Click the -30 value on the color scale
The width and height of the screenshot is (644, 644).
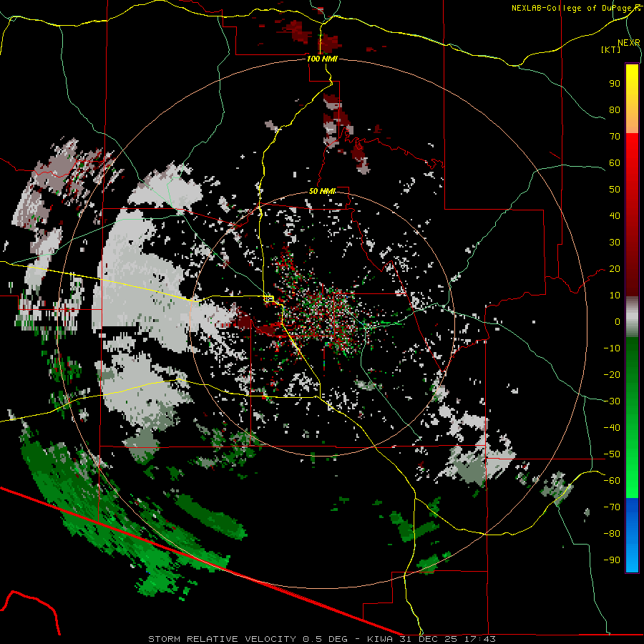[x=612, y=401]
